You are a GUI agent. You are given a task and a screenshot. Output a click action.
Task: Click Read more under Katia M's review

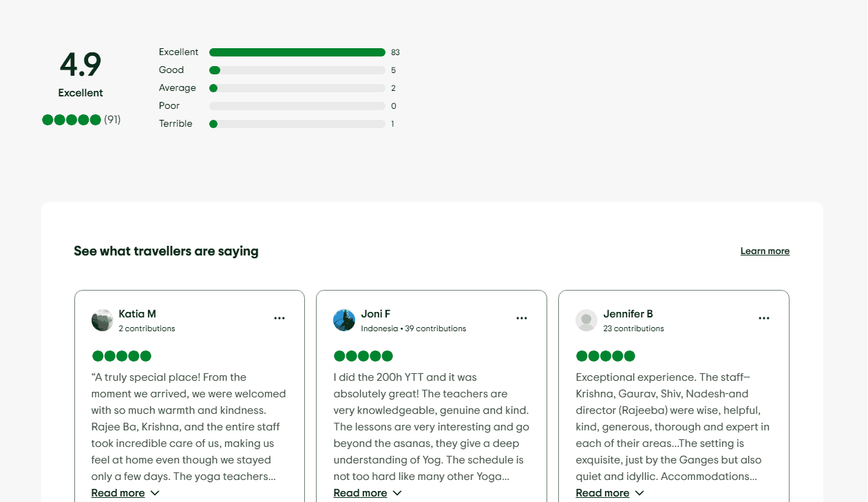(x=118, y=493)
